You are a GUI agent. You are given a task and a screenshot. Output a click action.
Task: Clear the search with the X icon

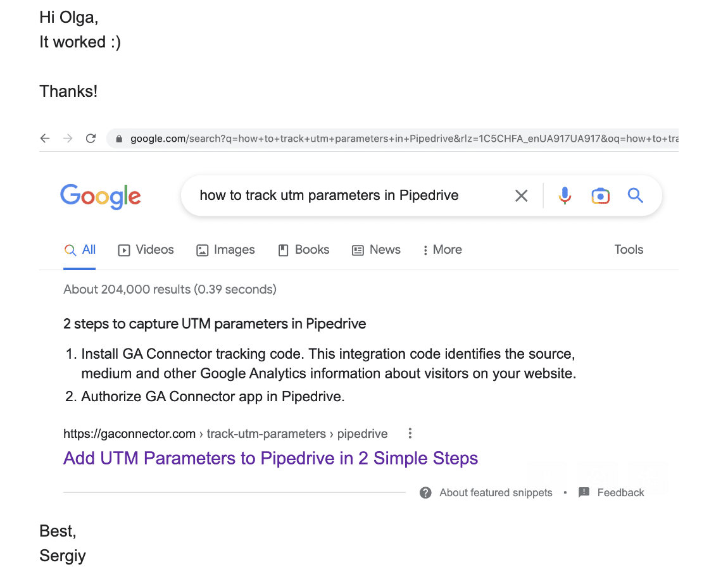point(521,196)
